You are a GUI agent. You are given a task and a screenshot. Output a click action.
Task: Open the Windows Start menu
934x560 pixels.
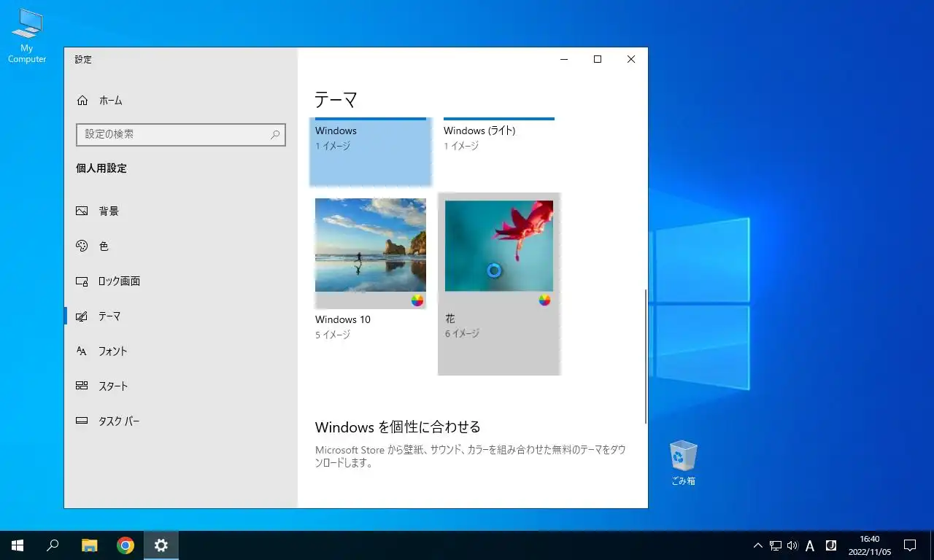pyautogui.click(x=18, y=545)
